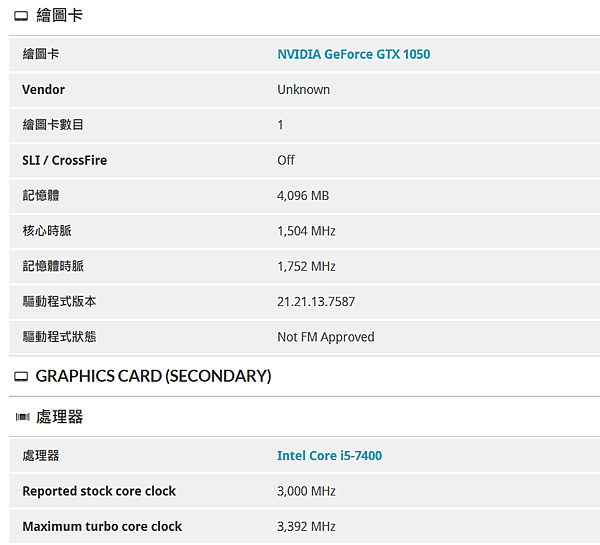Expand the GRAPHICS CARD (SECONDARY) section heading
The image size is (600, 545).
tap(153, 376)
